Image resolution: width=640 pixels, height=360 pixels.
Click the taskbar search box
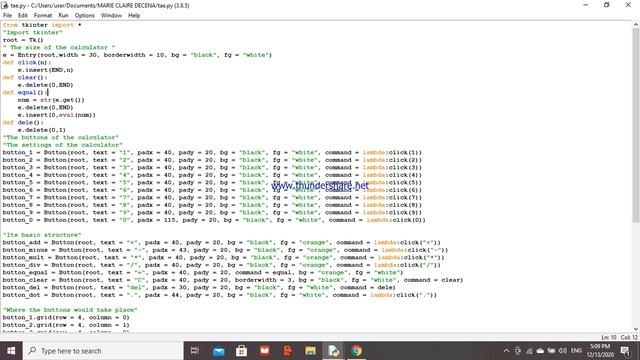[x=103, y=351]
